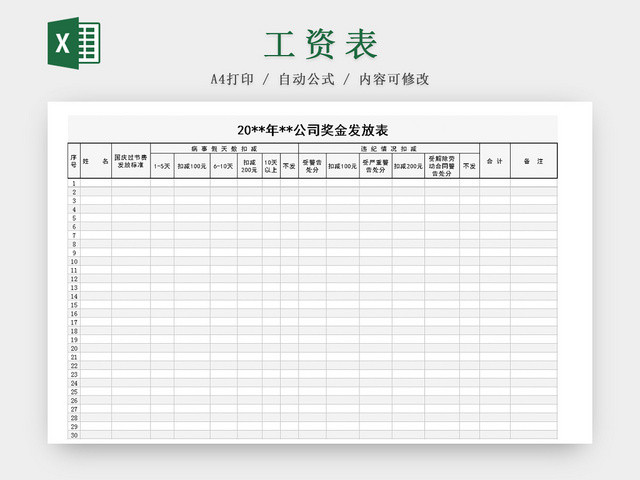
Task: Click row number 9 in 序号 column
Action: tap(74, 253)
